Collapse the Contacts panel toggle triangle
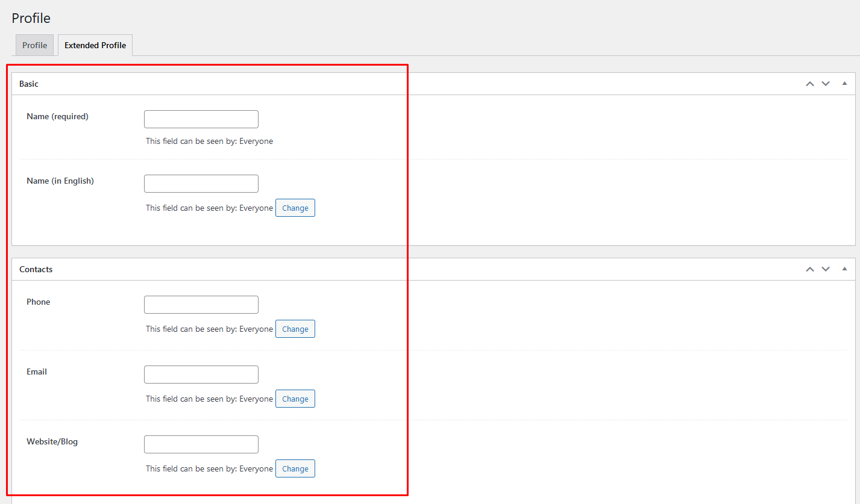This screenshot has width=860, height=504. [x=844, y=269]
